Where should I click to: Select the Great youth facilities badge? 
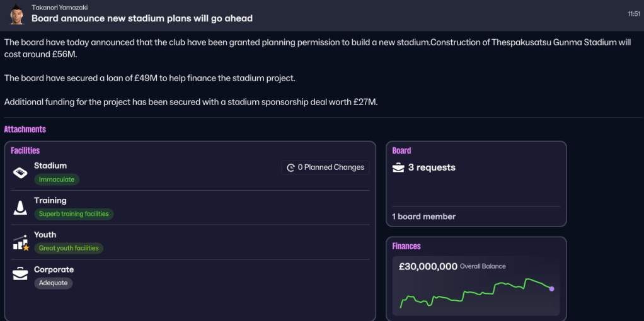[x=69, y=248]
